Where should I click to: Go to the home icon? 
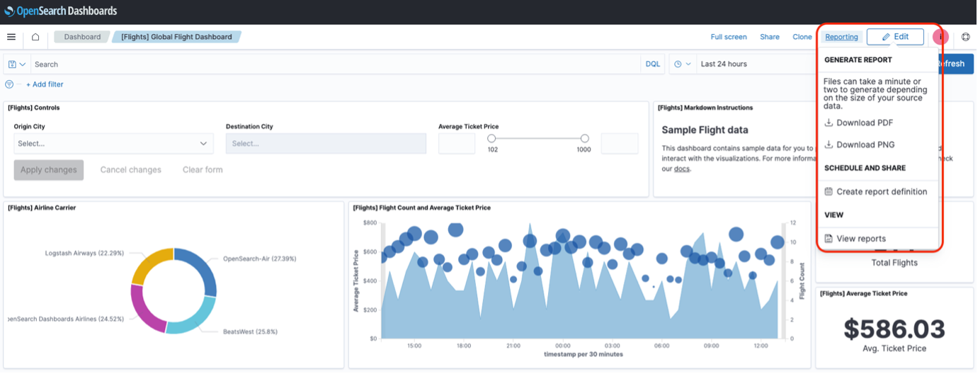coord(35,37)
